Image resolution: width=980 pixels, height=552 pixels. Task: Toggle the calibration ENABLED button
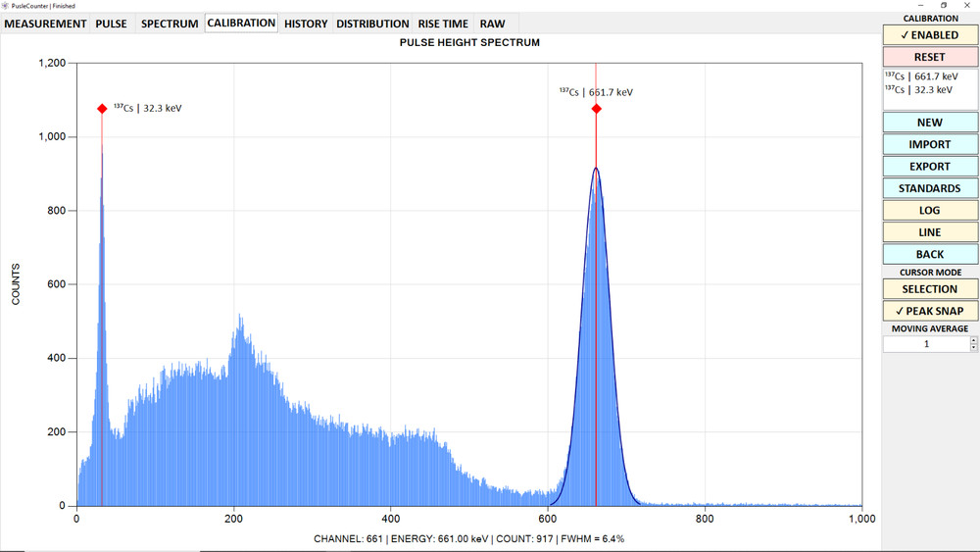pos(929,35)
